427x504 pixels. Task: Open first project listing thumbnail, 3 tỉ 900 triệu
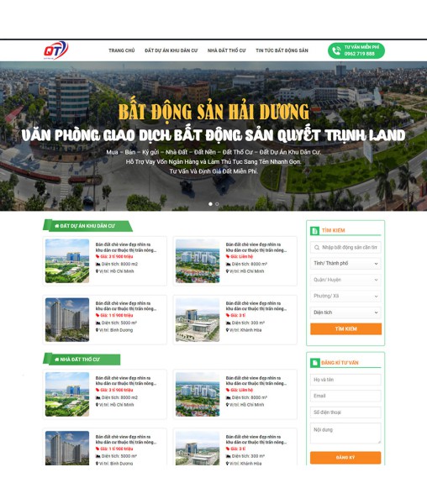[67, 261]
